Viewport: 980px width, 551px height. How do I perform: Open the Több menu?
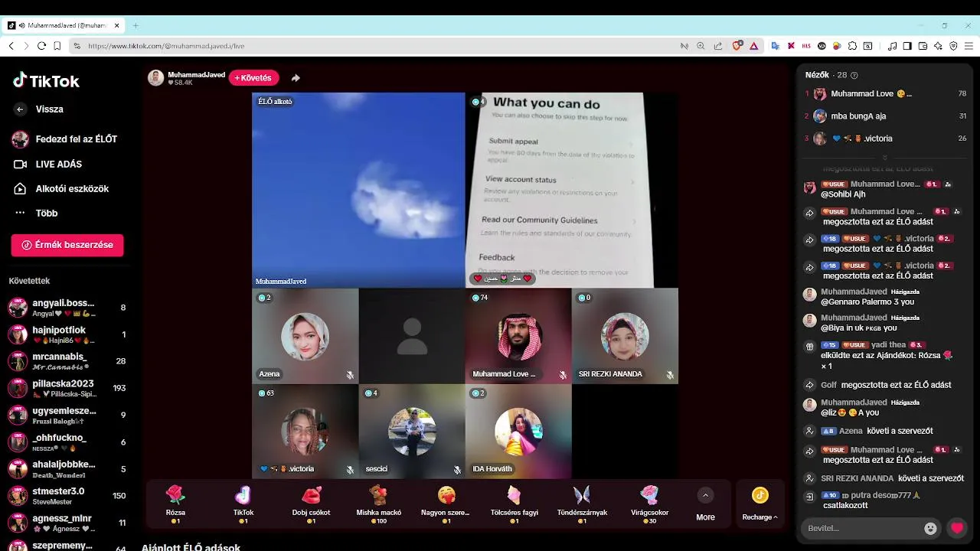pos(36,213)
